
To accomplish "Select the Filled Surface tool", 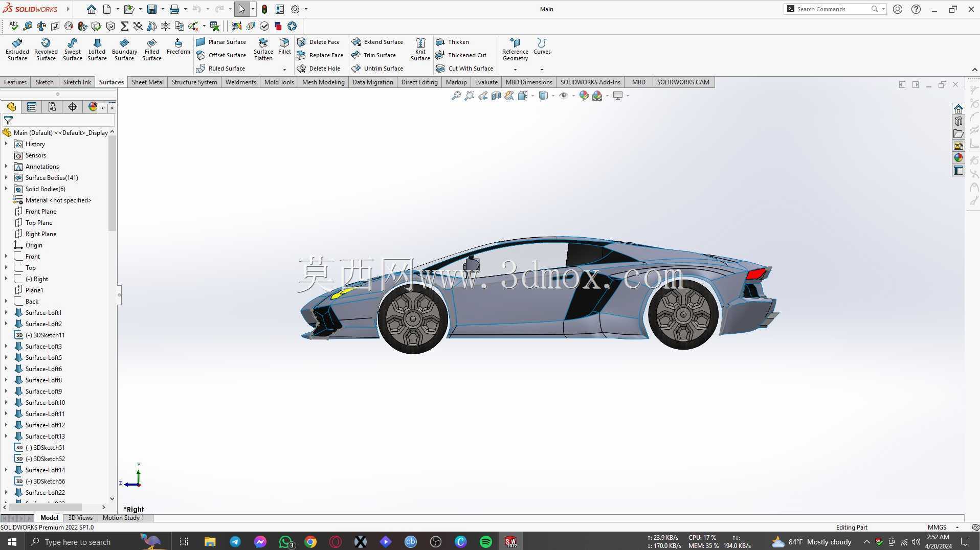I will (152, 50).
